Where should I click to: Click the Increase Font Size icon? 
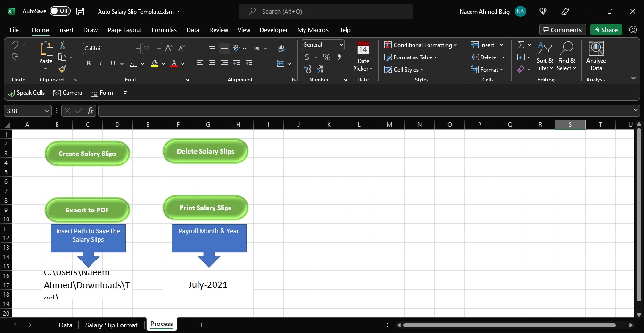point(169,49)
